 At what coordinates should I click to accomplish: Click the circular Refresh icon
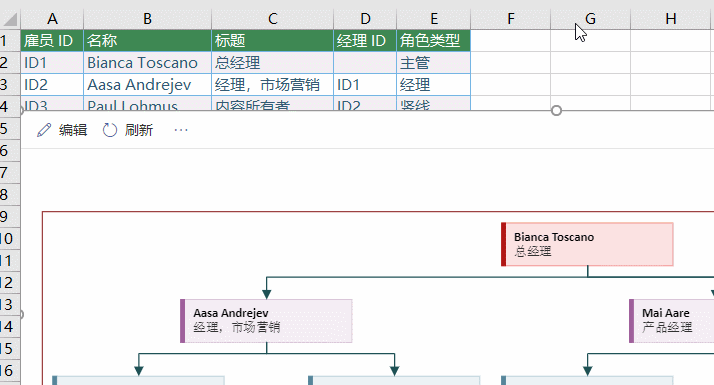pos(110,130)
